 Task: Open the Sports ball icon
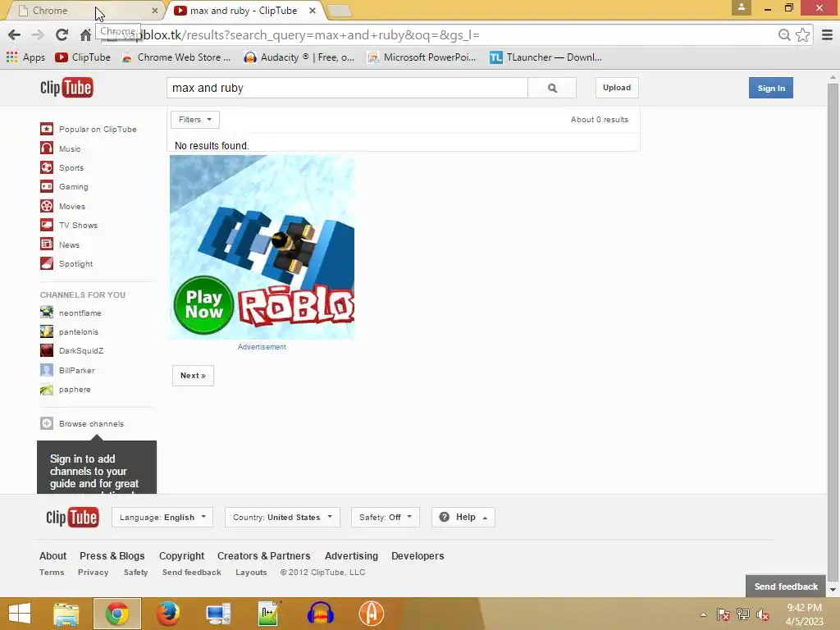tap(47, 167)
